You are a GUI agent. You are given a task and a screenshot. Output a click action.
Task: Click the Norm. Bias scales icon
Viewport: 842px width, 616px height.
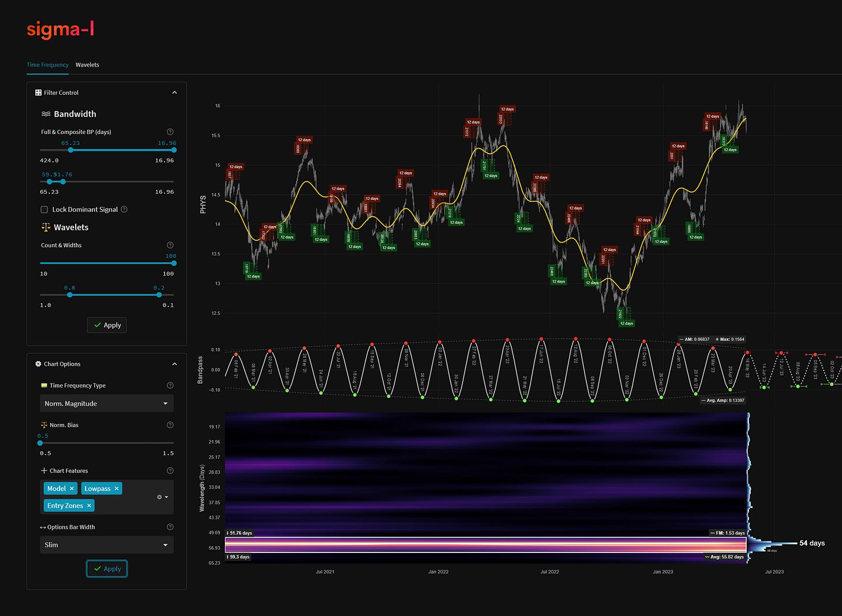(x=44, y=425)
